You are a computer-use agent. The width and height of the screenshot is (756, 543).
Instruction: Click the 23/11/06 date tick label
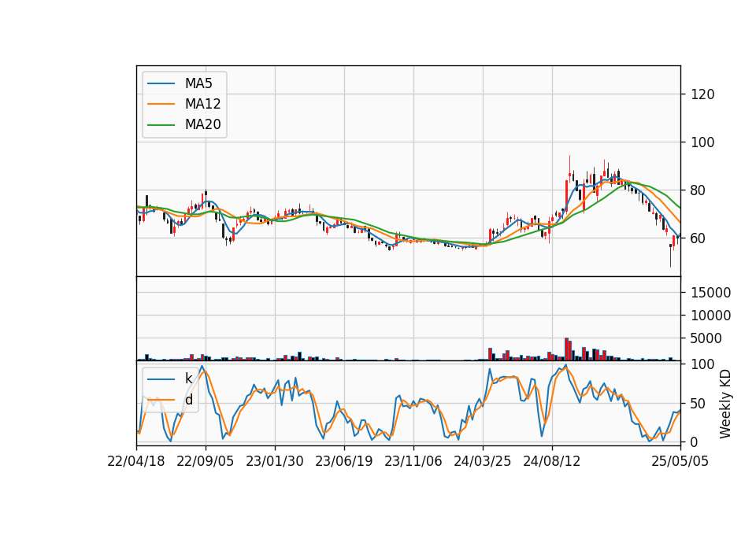[413, 461]
